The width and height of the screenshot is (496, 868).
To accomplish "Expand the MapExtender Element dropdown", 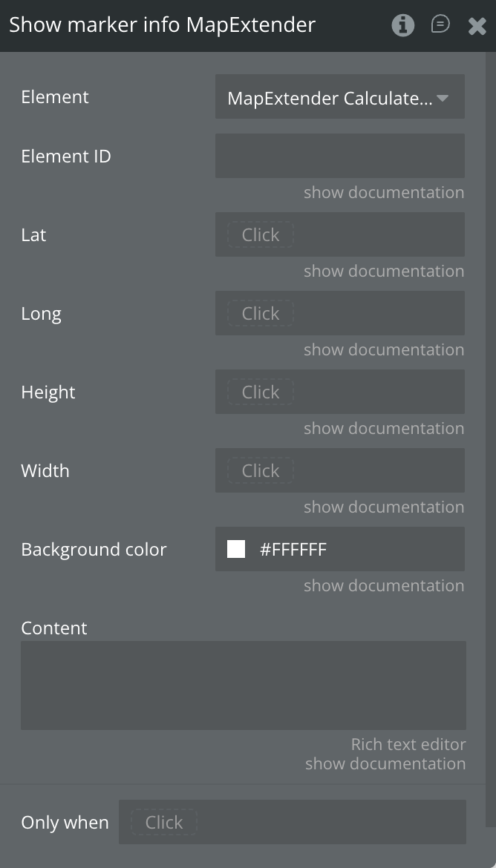I will 339,97.
